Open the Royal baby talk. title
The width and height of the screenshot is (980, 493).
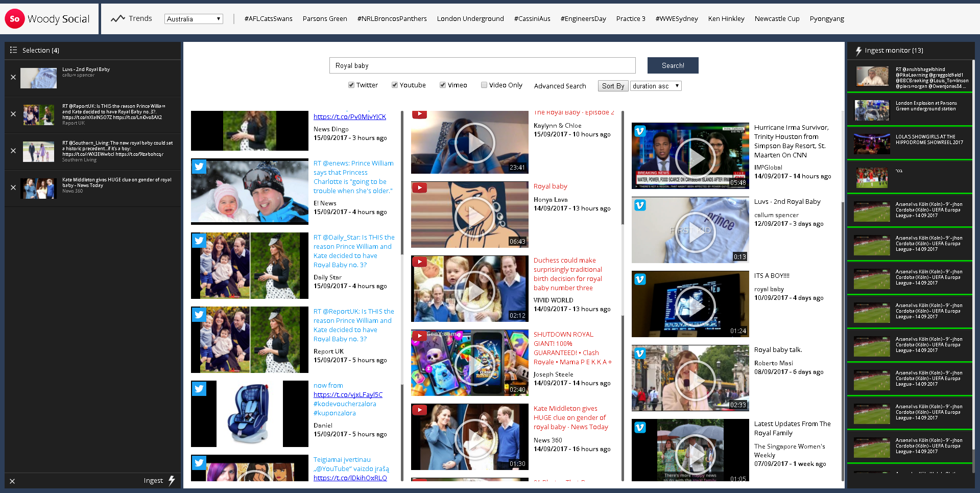click(778, 350)
